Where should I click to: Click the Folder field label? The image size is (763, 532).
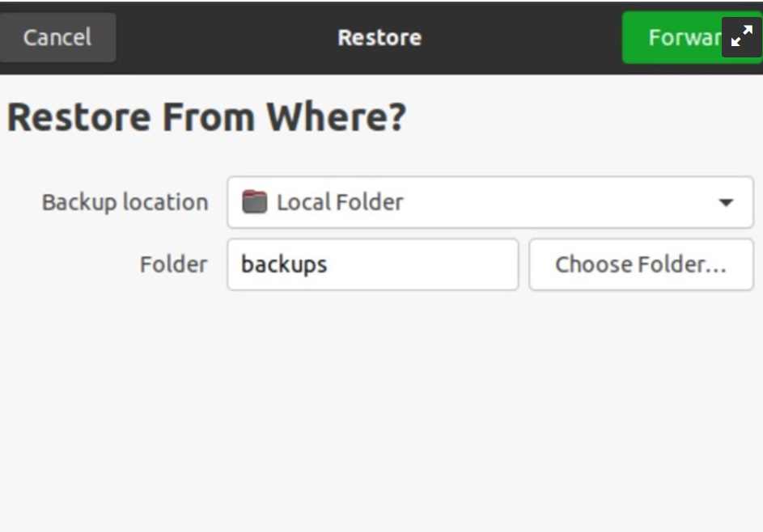pos(173,264)
